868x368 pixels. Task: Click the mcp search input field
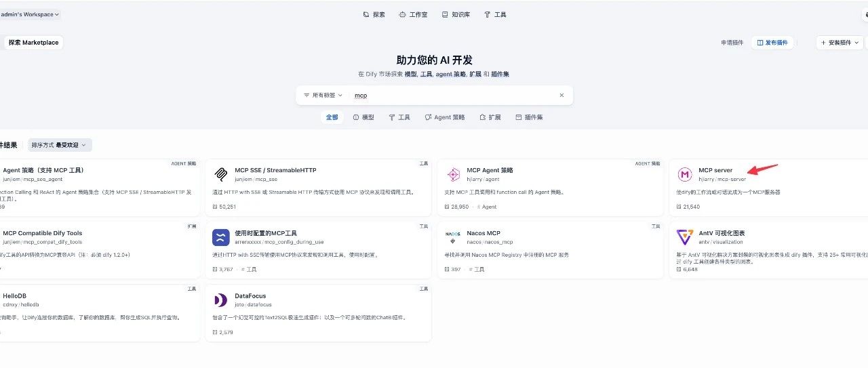tap(454, 96)
